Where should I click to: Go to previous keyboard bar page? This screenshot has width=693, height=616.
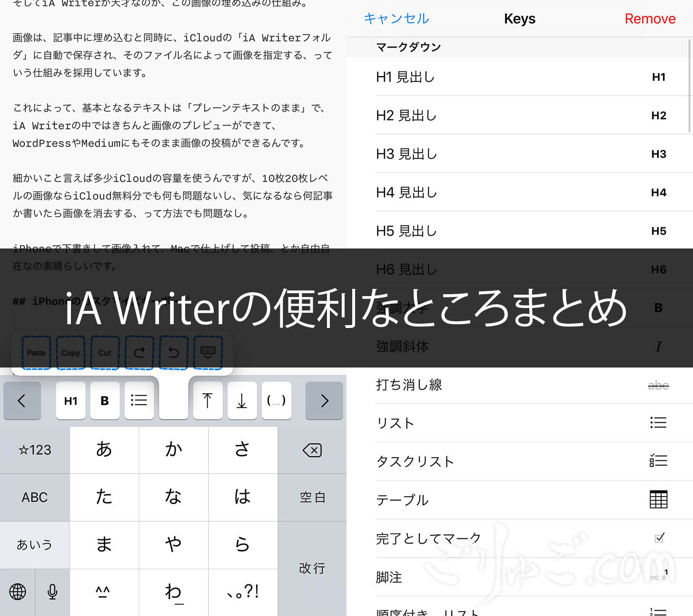pyautogui.click(x=22, y=401)
